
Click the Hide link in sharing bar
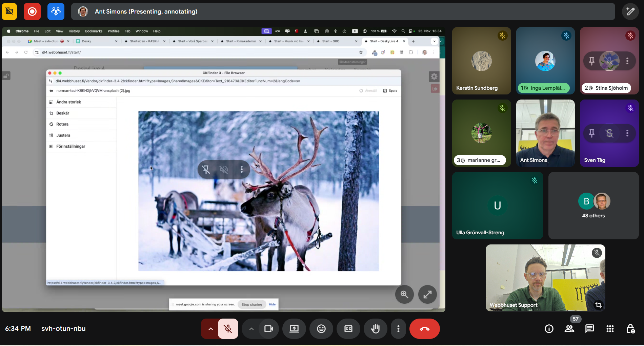pyautogui.click(x=272, y=304)
